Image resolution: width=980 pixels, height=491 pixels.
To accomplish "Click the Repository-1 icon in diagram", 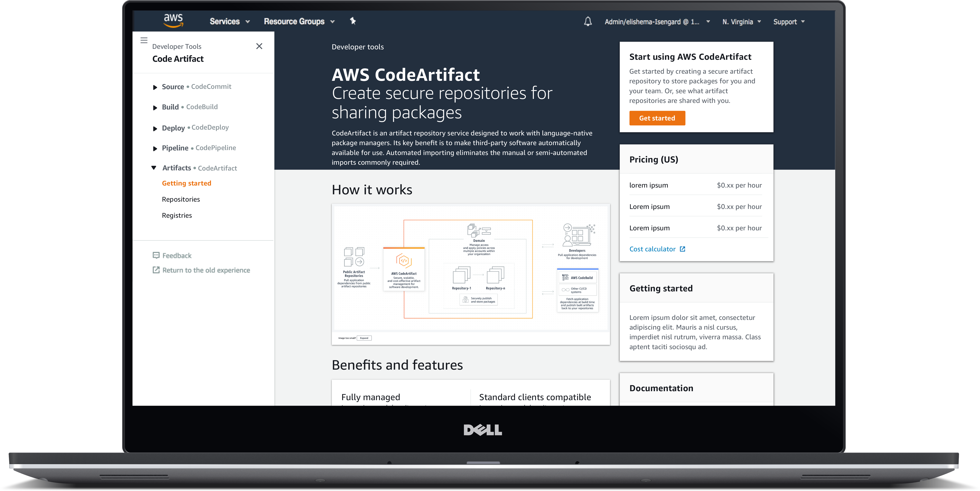I will 461,275.
